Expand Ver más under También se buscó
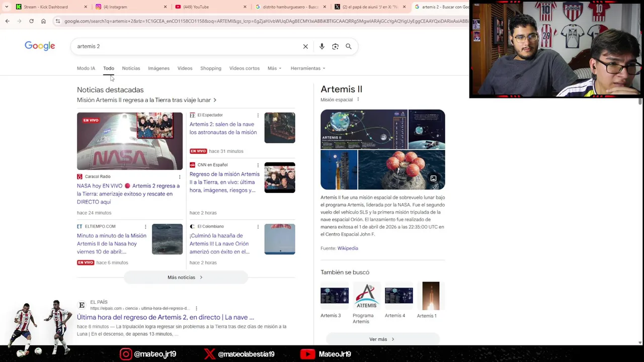Image resolution: width=644 pixels, height=362 pixels. point(383,339)
